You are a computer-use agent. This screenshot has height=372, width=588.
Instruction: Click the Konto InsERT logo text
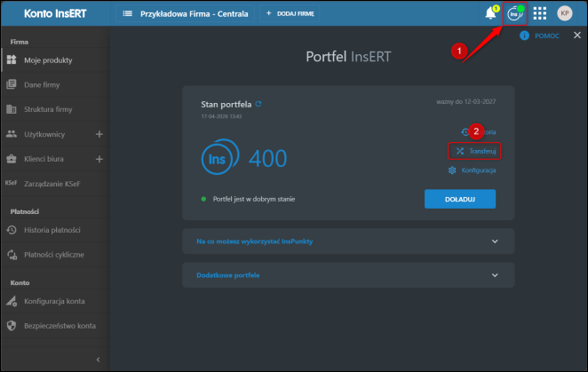[55, 13]
